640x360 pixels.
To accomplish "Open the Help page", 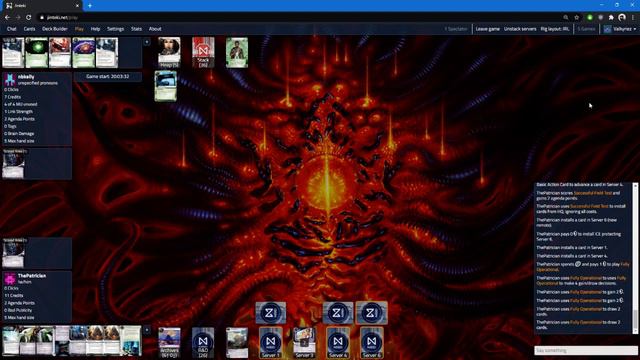I will coord(96,29).
